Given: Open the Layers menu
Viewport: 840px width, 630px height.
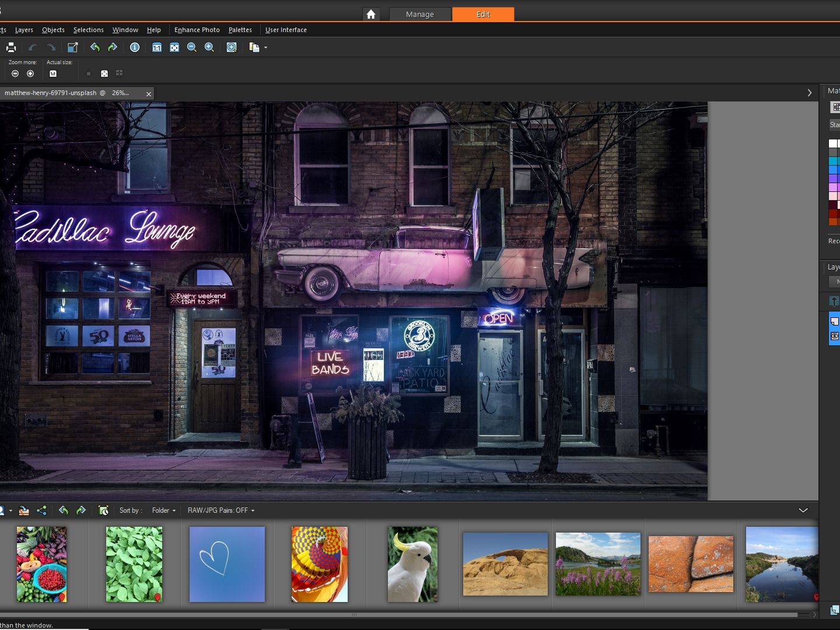Looking at the screenshot, I should pos(24,30).
